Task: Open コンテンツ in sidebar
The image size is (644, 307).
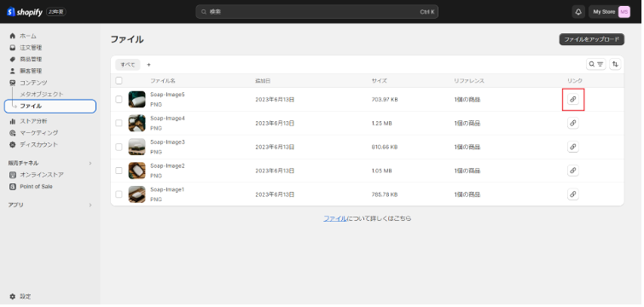Action: coord(33,83)
